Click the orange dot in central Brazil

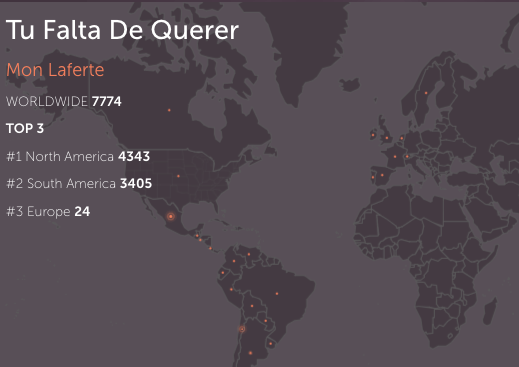277,294
